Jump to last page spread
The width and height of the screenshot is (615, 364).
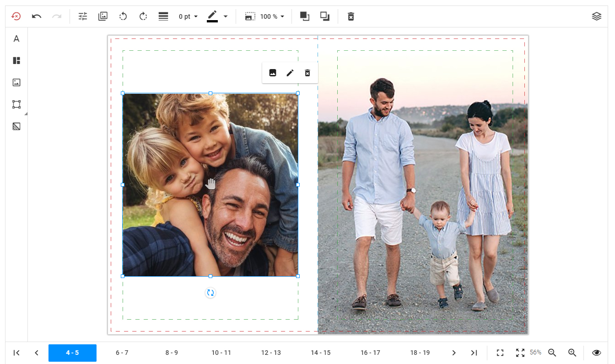pos(474,353)
